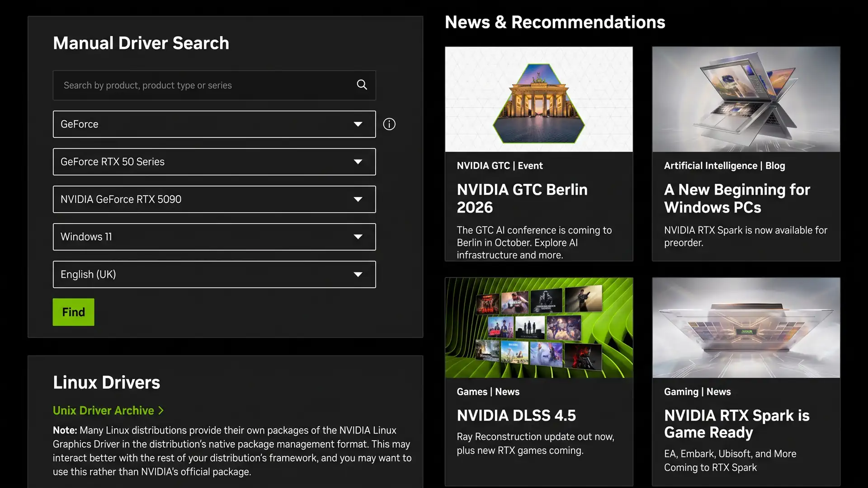868x488 pixels.
Task: Click the Windows PC laptops thumbnail image
Action: (746, 99)
